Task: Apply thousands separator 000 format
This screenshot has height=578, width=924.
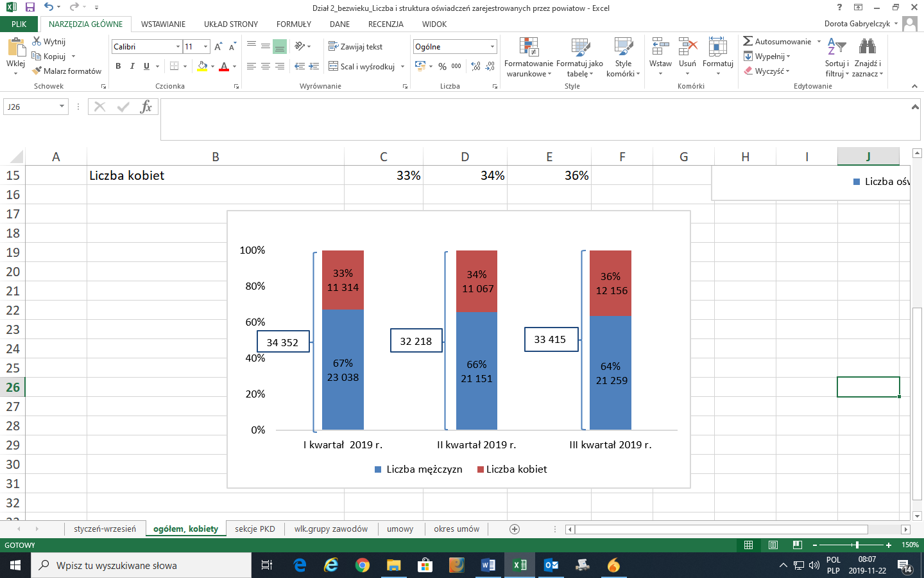Action: pyautogui.click(x=456, y=66)
